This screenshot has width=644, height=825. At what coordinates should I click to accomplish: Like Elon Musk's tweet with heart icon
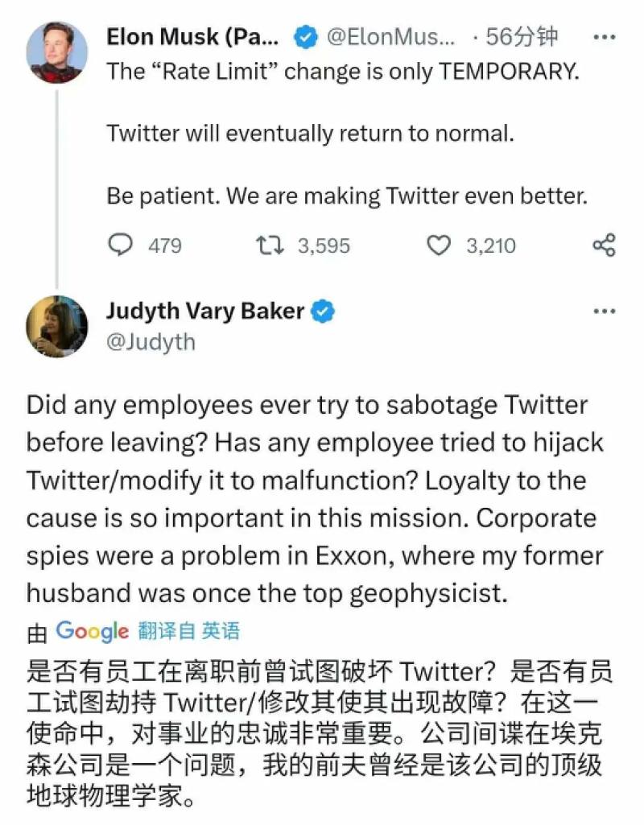point(438,245)
